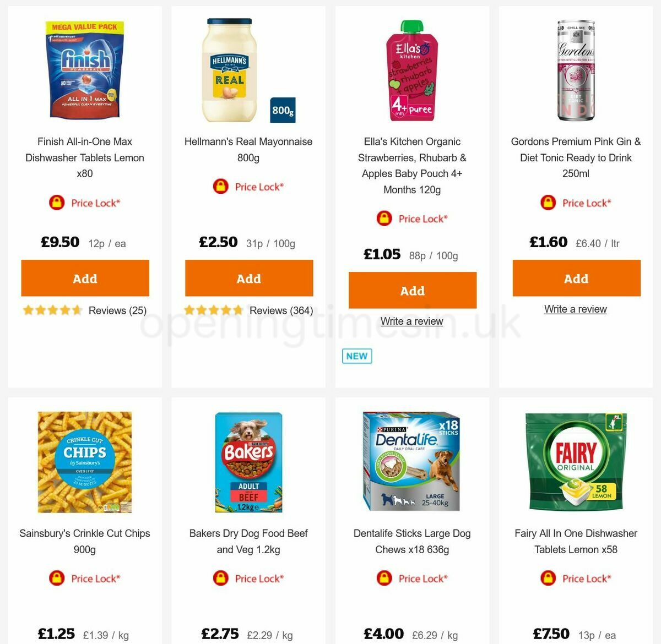Click the Price Lock icon under Fairy tablets
The height and width of the screenshot is (644, 661).
547,578
